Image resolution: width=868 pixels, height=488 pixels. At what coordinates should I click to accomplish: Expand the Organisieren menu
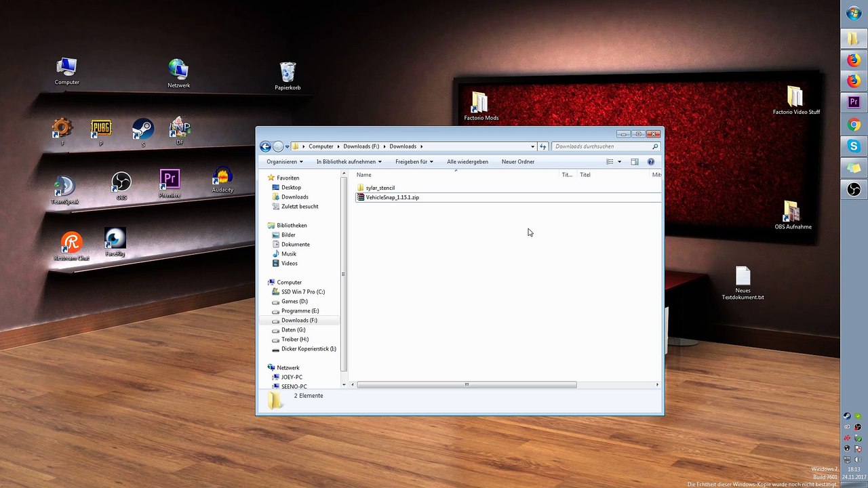pyautogui.click(x=285, y=161)
